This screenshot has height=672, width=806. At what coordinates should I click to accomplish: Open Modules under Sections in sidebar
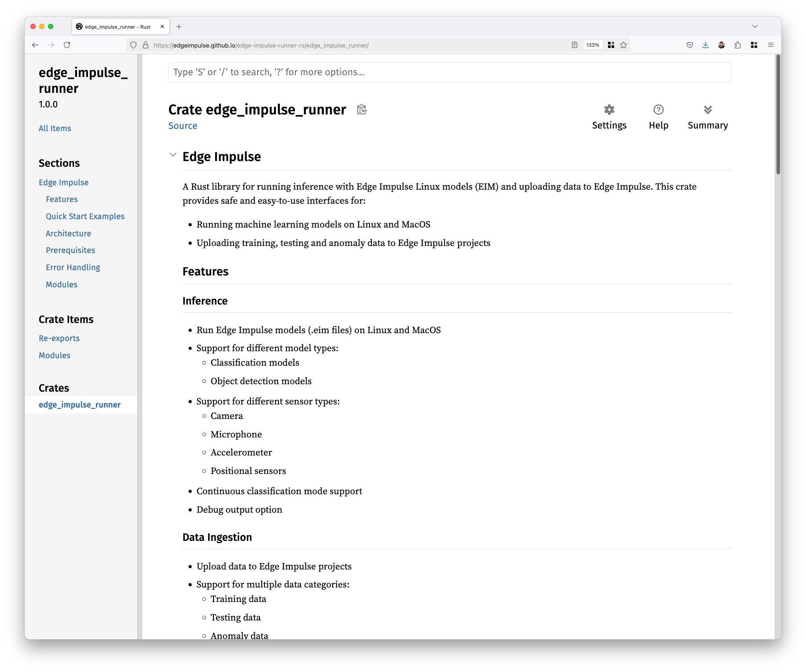click(x=62, y=285)
